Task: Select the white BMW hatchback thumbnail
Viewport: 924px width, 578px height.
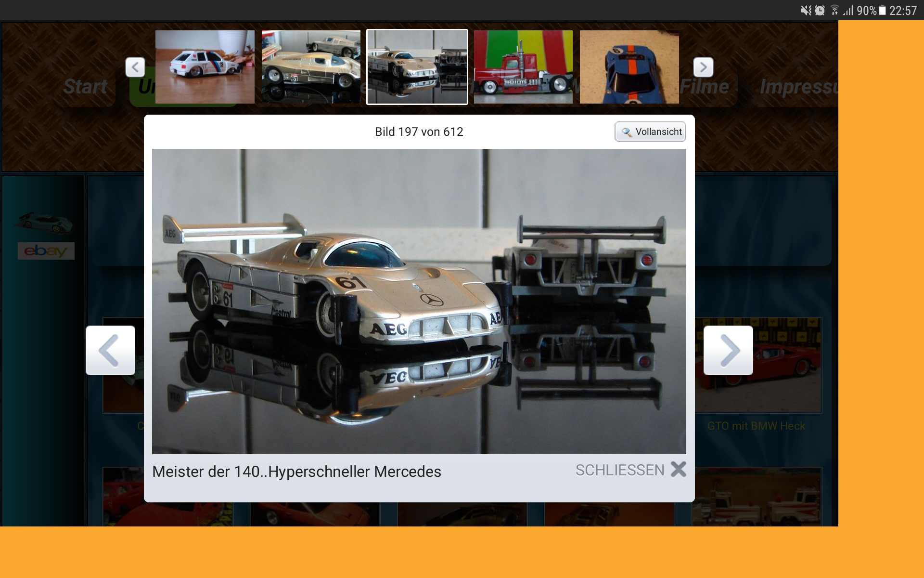Action: 205,67
